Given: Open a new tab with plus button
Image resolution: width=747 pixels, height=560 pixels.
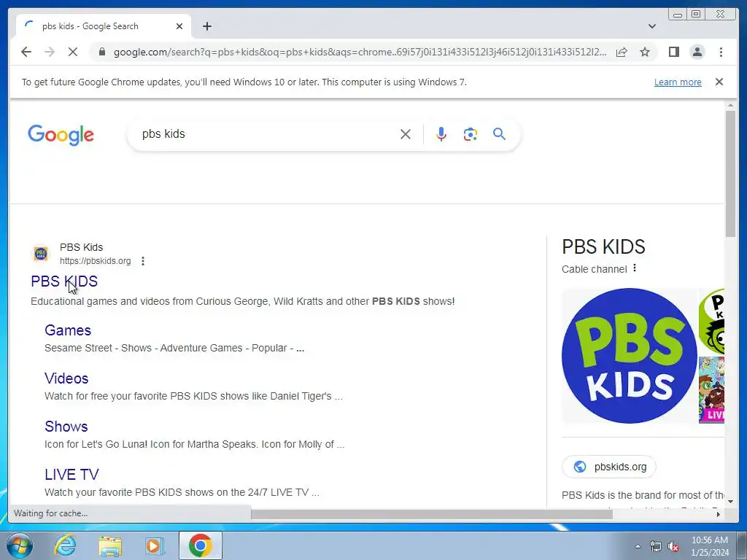Looking at the screenshot, I should pos(206,26).
